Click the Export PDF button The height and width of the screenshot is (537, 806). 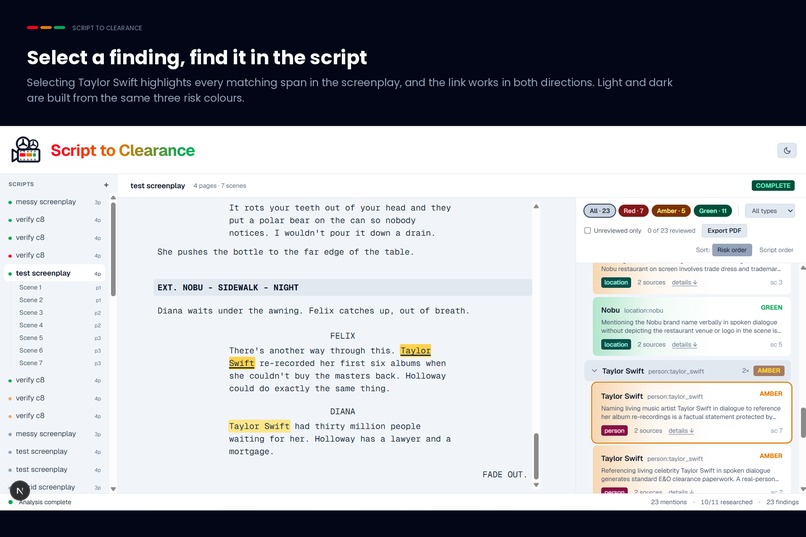coord(724,231)
